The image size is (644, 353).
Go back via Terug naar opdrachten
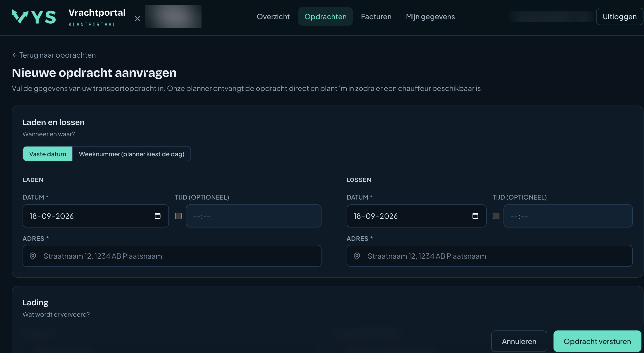pyautogui.click(x=54, y=55)
